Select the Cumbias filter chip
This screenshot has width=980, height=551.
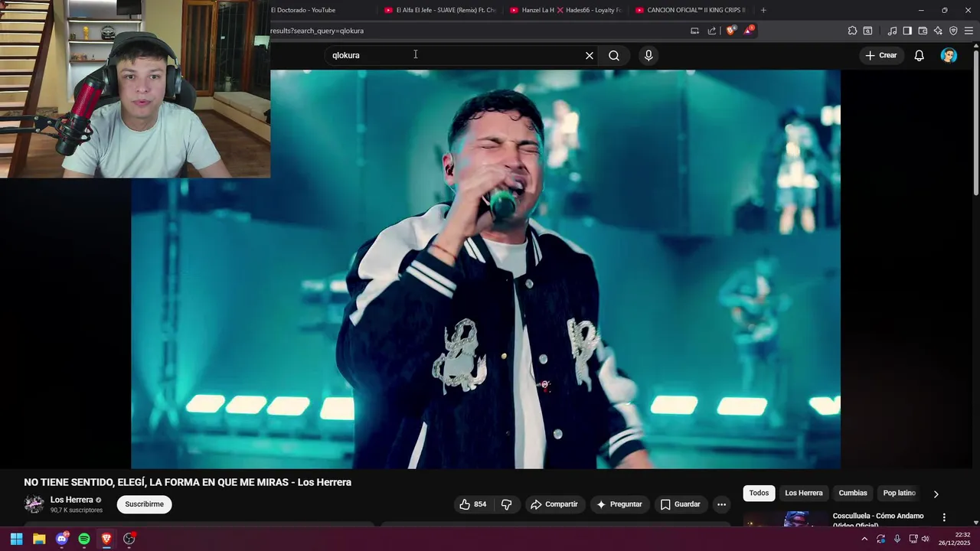[853, 494]
